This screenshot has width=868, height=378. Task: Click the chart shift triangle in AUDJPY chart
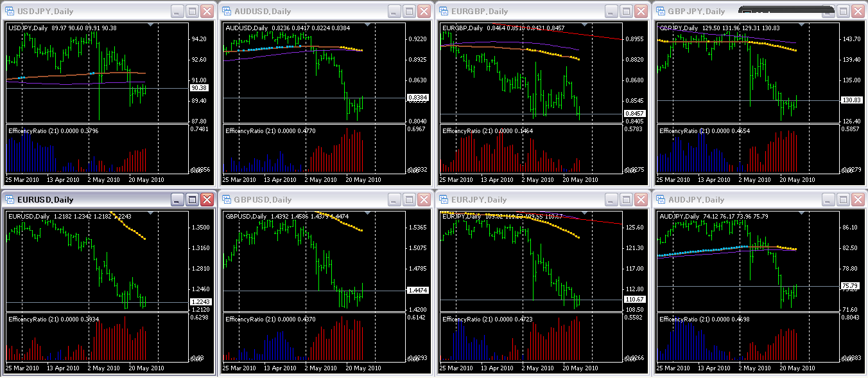(x=801, y=213)
